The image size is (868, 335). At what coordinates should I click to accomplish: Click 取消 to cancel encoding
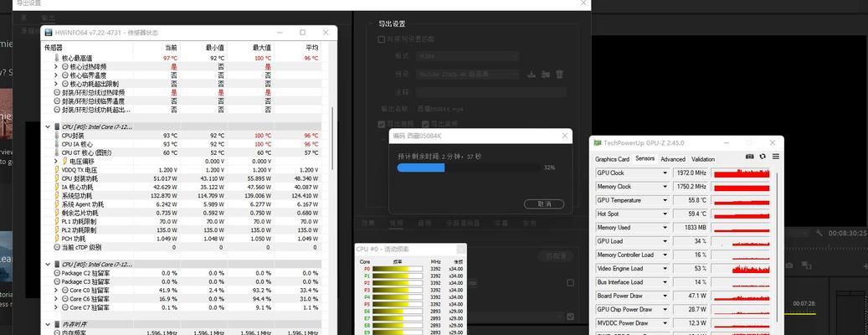point(543,204)
